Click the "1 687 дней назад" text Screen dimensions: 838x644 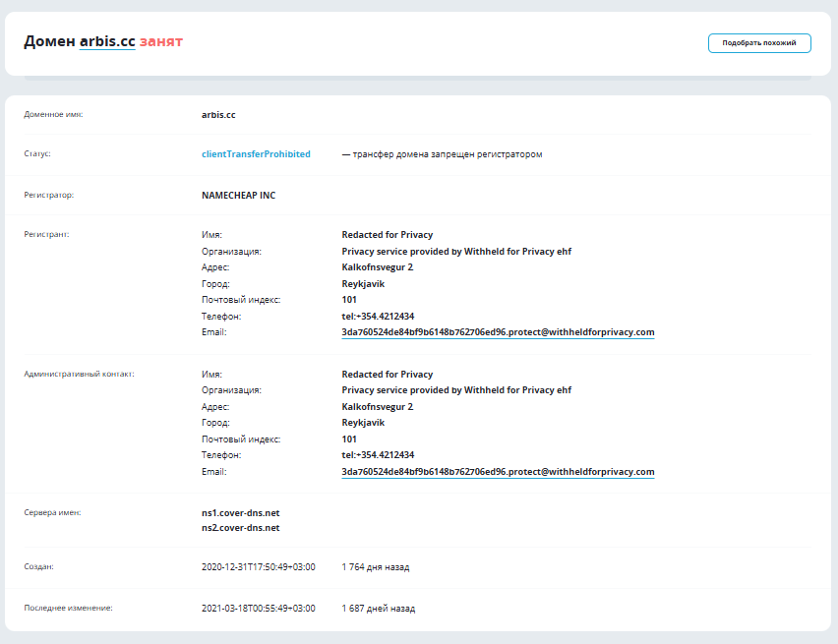click(x=378, y=609)
